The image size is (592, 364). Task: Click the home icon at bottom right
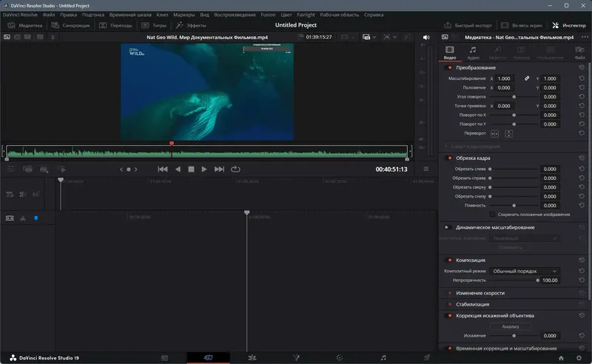click(x=562, y=358)
